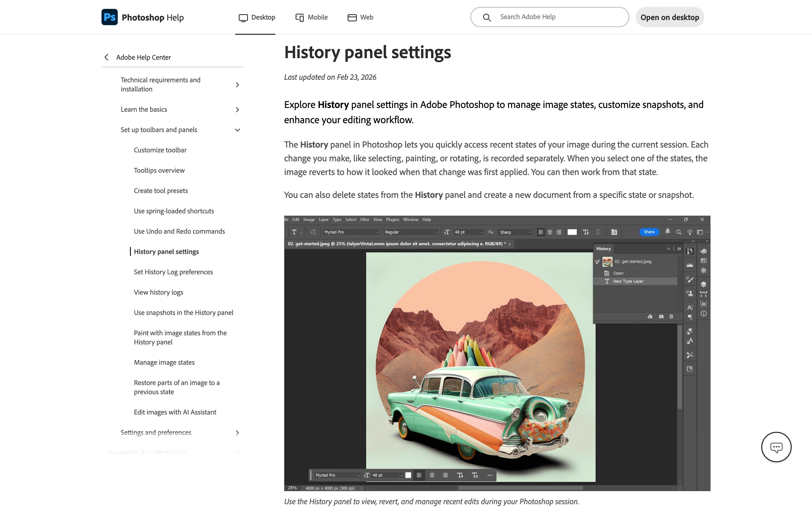
Task: Expand the Settings and preferences section
Action: click(237, 433)
